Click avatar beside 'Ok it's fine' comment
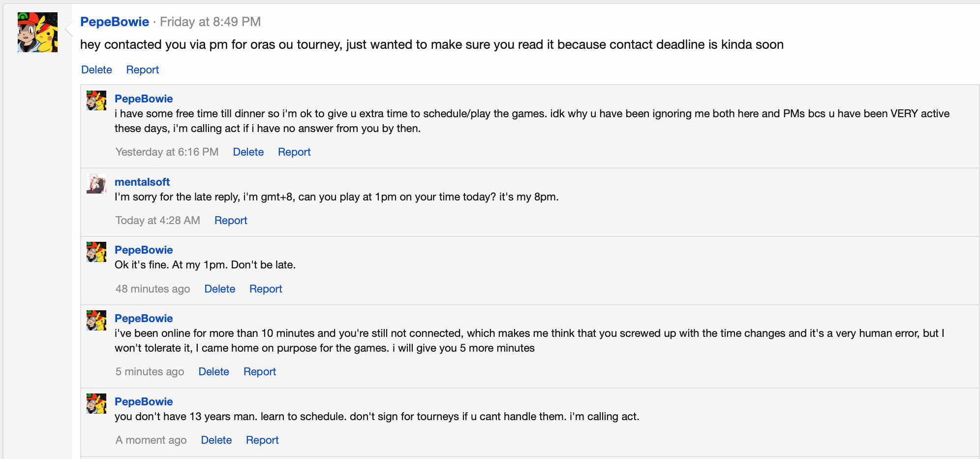Screen dimensions: 980x459 click(96, 252)
